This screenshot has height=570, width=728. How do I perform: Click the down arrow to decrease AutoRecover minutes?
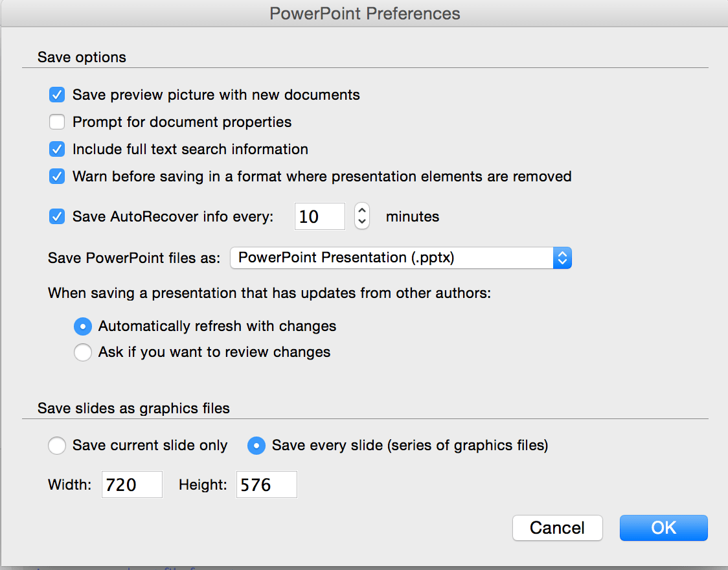click(361, 222)
